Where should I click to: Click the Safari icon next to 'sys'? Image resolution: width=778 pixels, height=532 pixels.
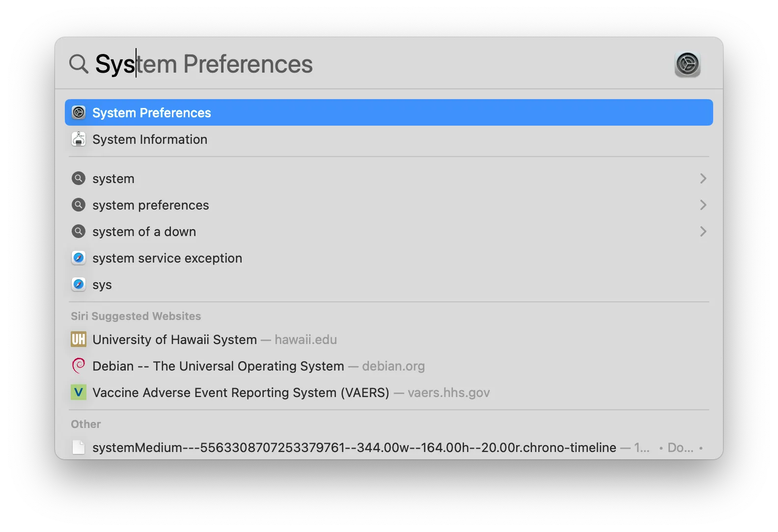click(x=79, y=285)
